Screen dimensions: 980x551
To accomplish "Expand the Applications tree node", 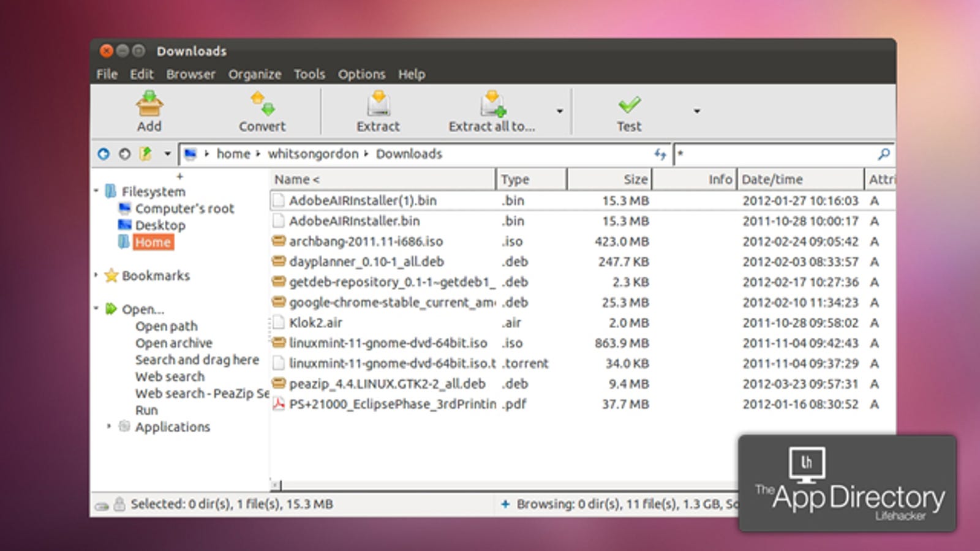I will tap(109, 425).
